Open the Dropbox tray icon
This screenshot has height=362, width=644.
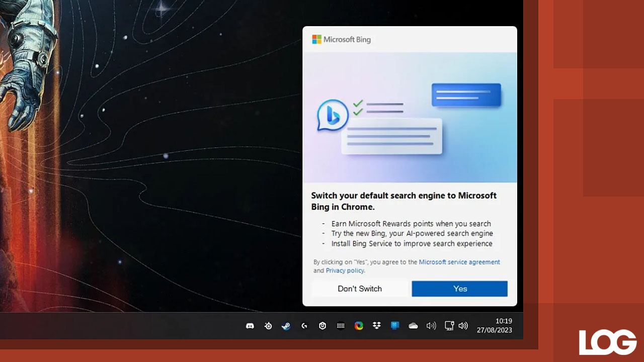377,326
